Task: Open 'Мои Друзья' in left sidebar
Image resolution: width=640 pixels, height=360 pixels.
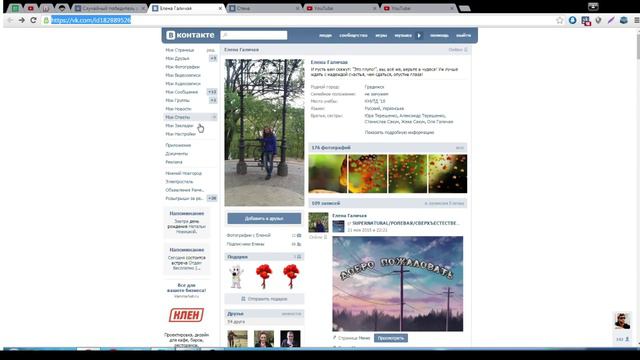Action: pos(177,58)
